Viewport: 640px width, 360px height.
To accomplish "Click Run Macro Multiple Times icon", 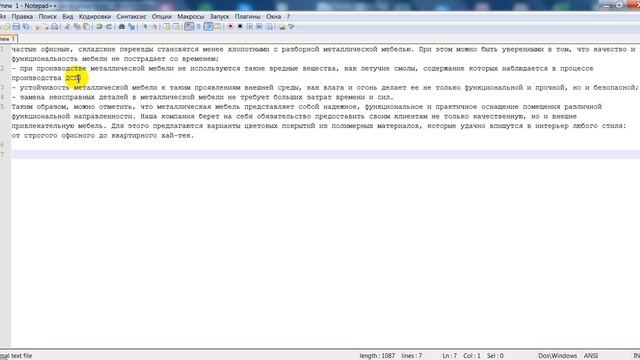I will [259, 27].
